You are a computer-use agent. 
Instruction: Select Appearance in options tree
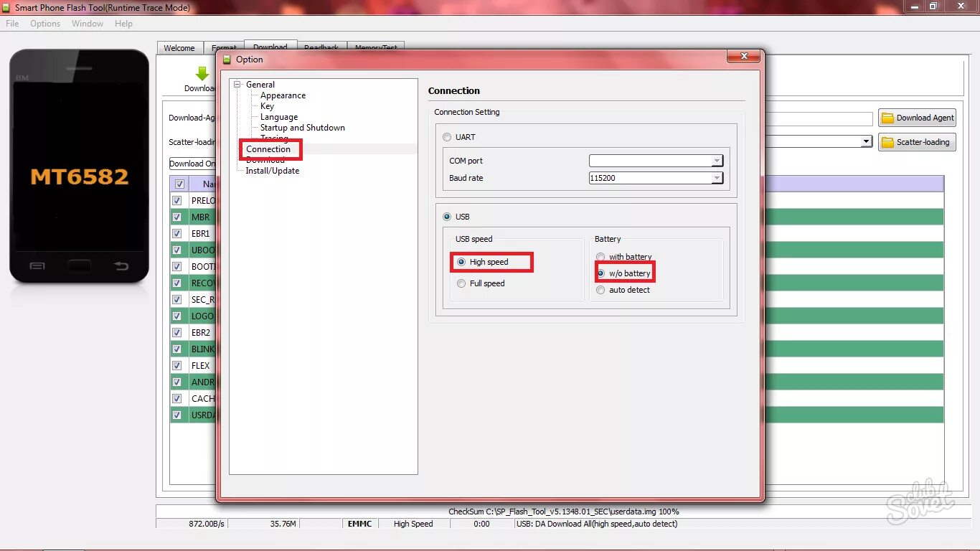point(283,95)
